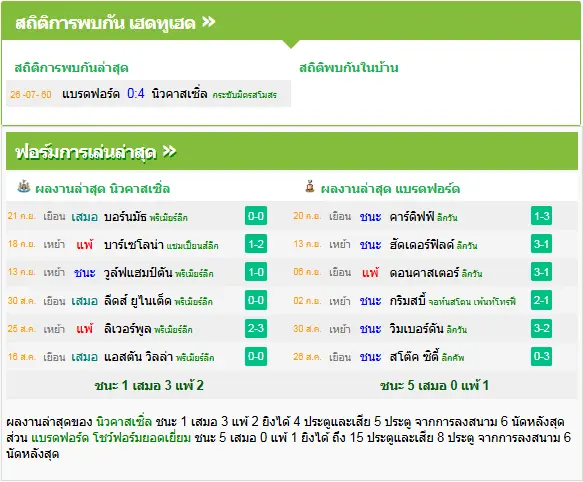Click the จอห์นสโตน เพ้นท์โทรฟี่ competition label
This screenshot has height=482, width=583.
click(x=472, y=302)
